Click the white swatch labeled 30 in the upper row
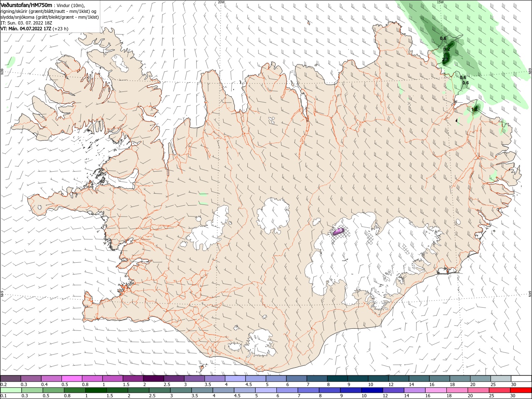532x399 pixels. (x=521, y=379)
